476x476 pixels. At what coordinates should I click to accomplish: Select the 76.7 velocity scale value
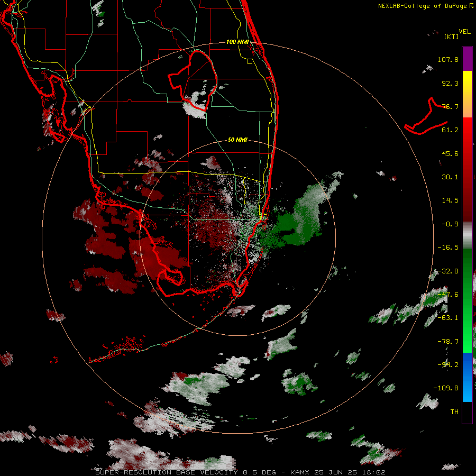click(x=450, y=106)
